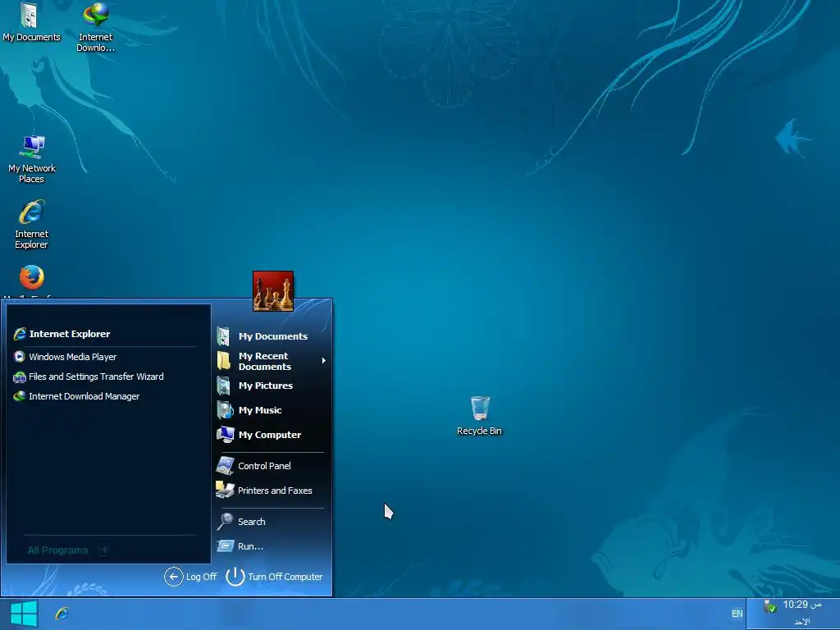Click the Windows Start button
The image size is (840, 630).
pos(24,614)
